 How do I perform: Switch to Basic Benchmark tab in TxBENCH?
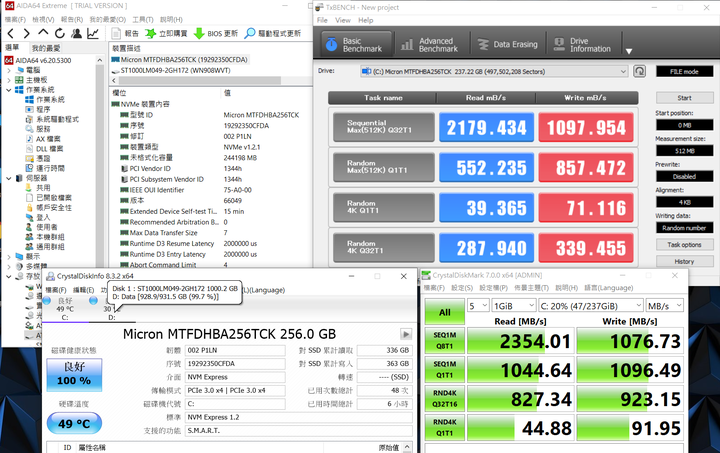tap(357, 45)
